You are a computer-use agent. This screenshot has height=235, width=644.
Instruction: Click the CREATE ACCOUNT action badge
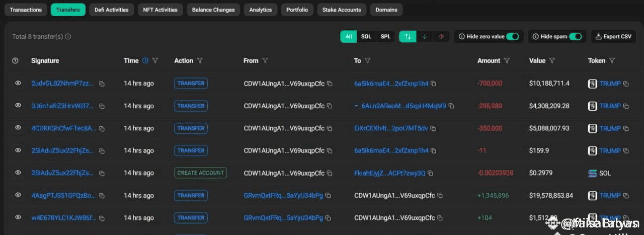coord(201,173)
